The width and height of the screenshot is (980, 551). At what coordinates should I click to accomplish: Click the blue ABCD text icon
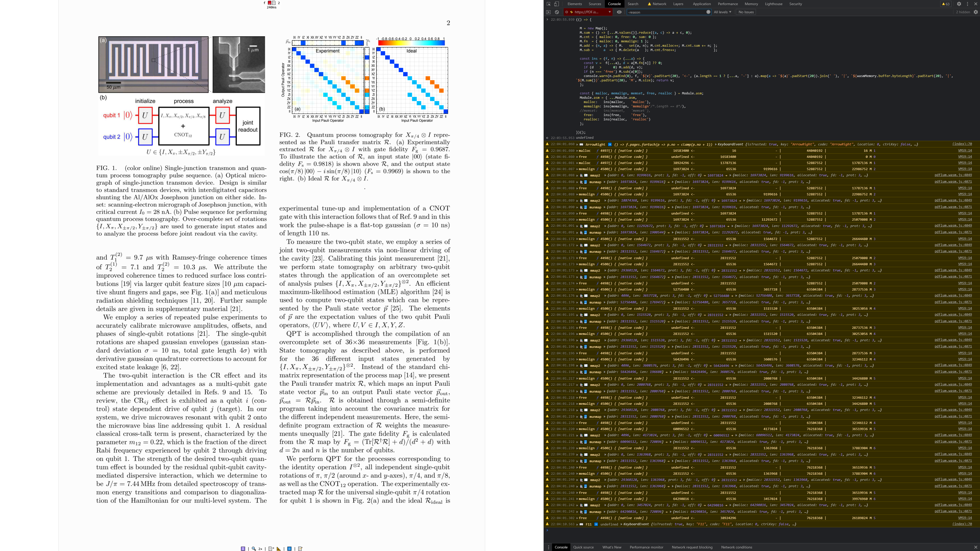(289, 548)
